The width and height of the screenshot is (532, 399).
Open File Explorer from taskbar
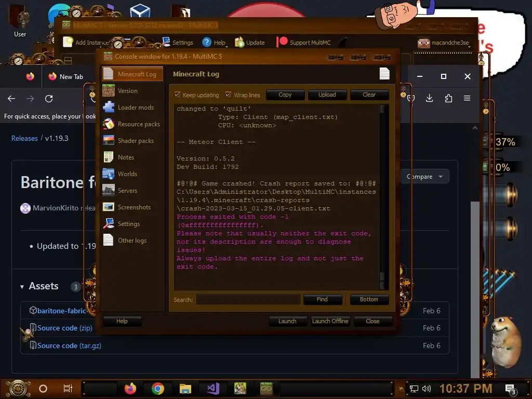coord(185,389)
